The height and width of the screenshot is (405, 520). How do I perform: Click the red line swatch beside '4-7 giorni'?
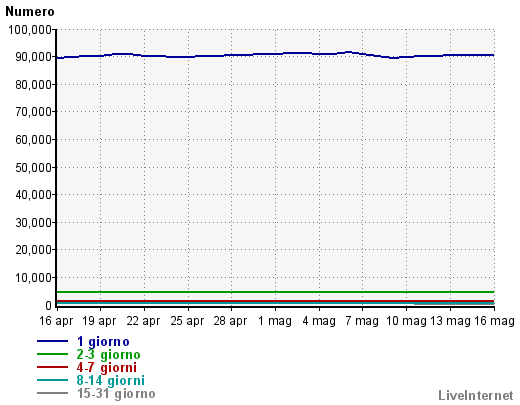[x=52, y=367]
